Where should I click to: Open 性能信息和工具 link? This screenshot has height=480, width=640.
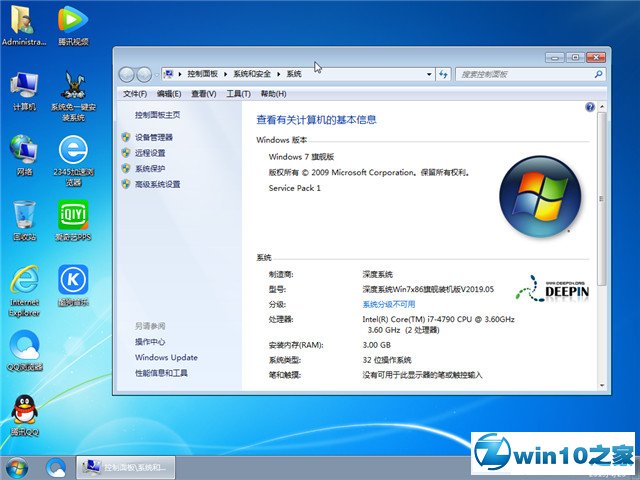tap(161, 373)
